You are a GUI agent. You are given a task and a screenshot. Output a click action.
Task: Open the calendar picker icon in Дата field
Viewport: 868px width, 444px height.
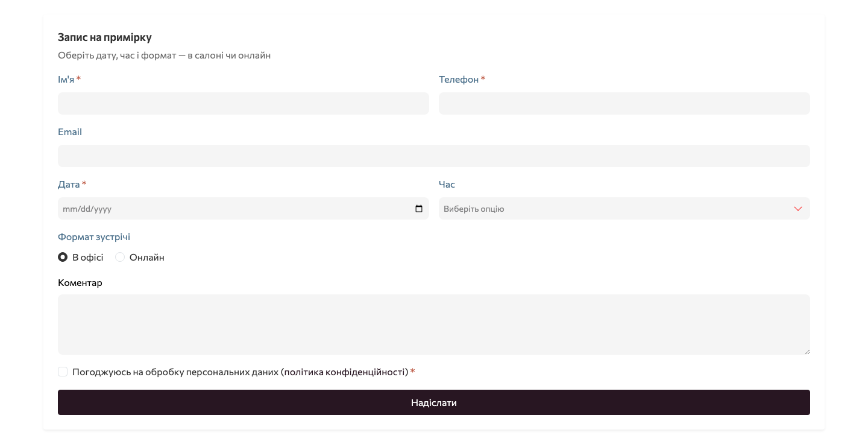(x=419, y=209)
